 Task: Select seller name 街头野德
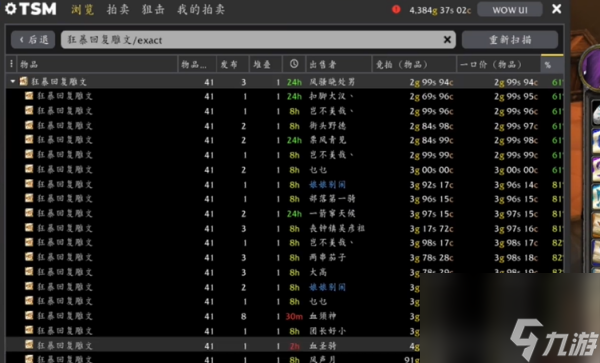[328, 125]
